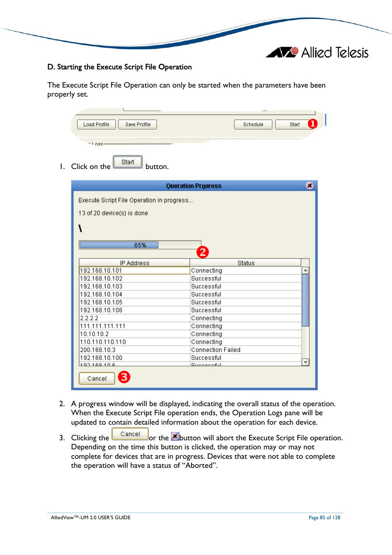Select the 192.168.10.104 address cell
Viewport: 392px width, 555px height.
[134, 294]
